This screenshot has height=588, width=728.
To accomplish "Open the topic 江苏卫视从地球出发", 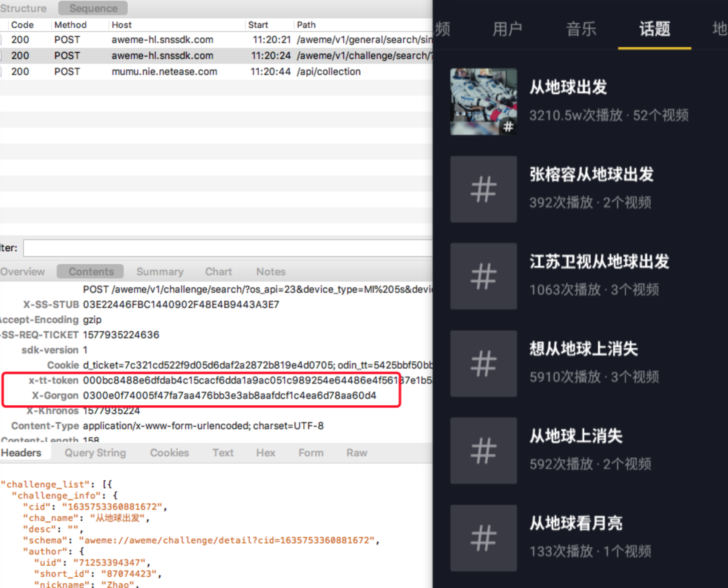I will tap(599, 261).
